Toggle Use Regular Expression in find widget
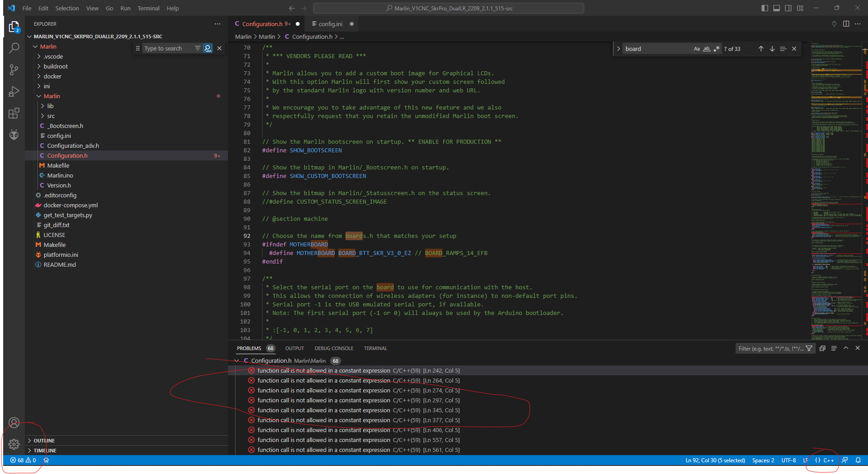868x474 pixels. click(717, 49)
